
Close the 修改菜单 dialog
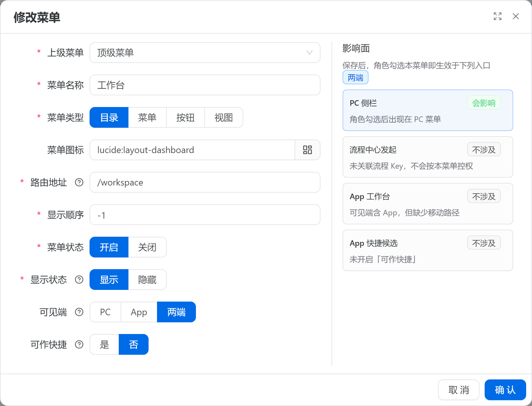click(x=516, y=16)
